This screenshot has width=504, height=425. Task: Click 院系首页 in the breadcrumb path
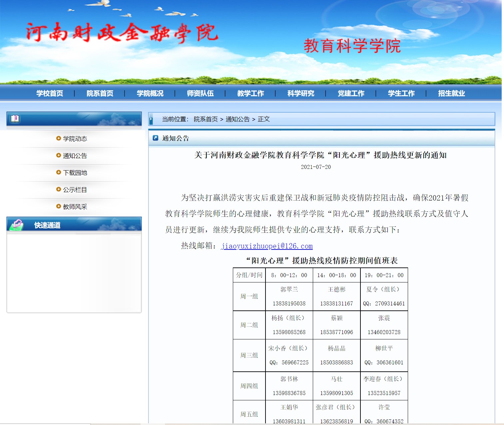[x=206, y=119]
